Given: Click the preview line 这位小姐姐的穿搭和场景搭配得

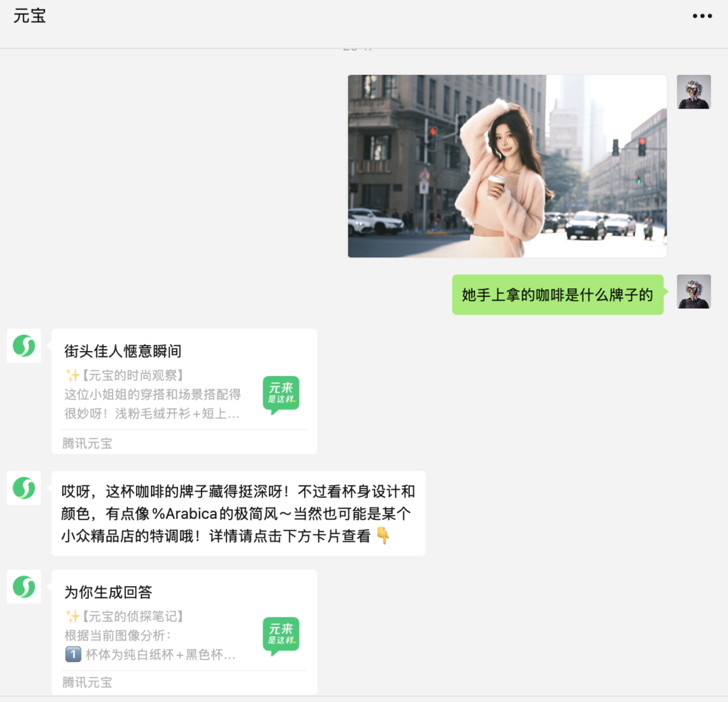Looking at the screenshot, I should pos(153,394).
